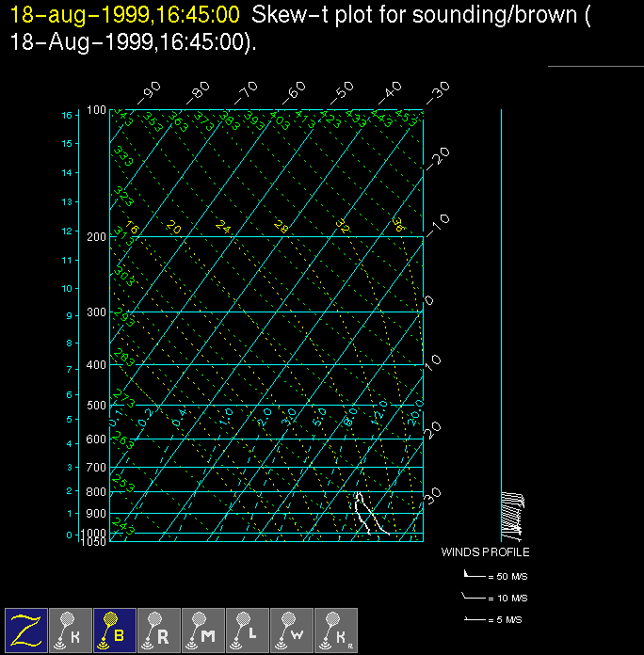Screen dimensions: 644x655
Task: Click the -90 temperature label at top
Action: tap(149, 92)
